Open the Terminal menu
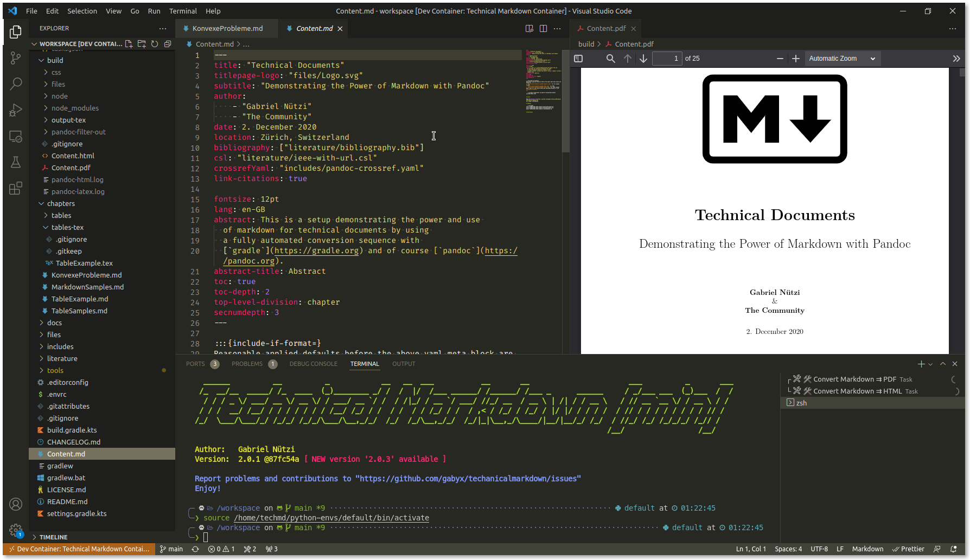 click(x=183, y=11)
